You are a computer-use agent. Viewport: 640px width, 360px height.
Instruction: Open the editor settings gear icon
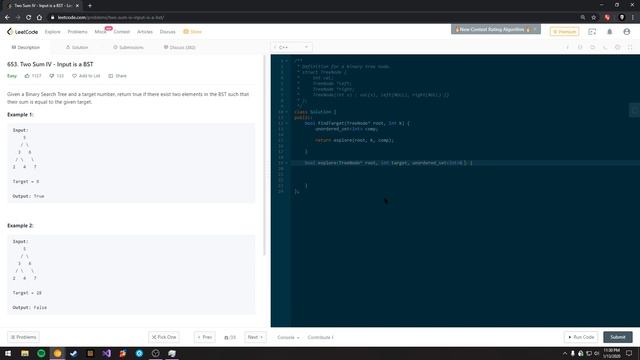(618, 47)
